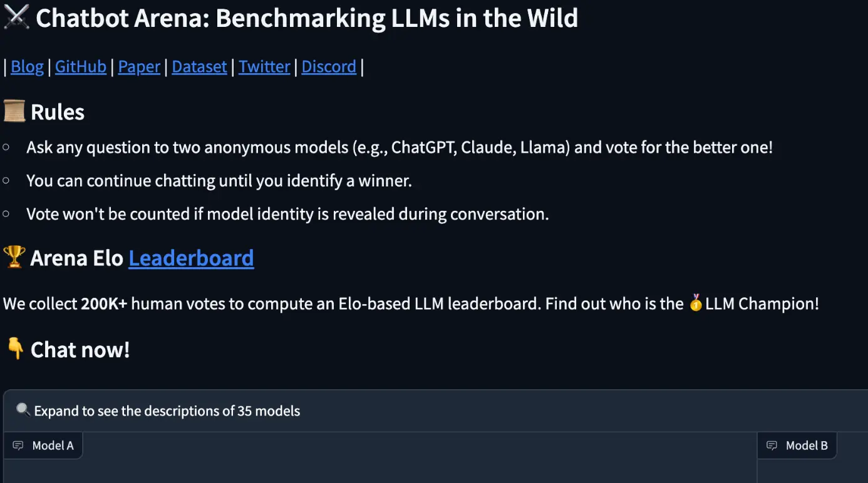
Task: Expand the descriptions of 35 models
Action: click(x=435, y=411)
